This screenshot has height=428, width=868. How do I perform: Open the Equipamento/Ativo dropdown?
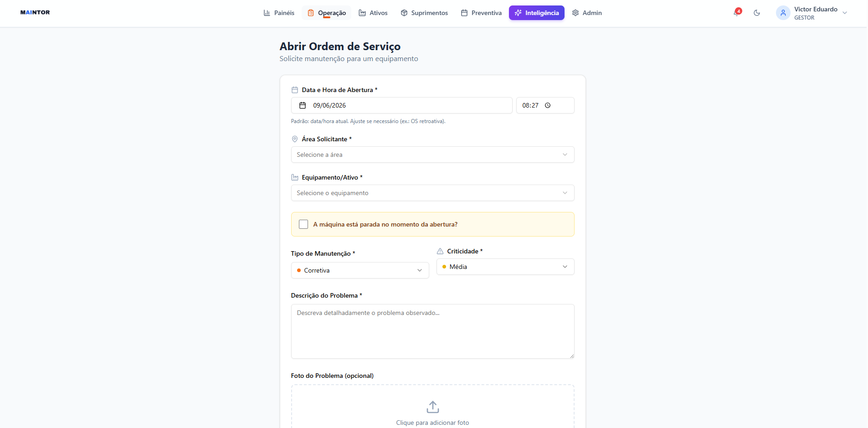coord(432,193)
